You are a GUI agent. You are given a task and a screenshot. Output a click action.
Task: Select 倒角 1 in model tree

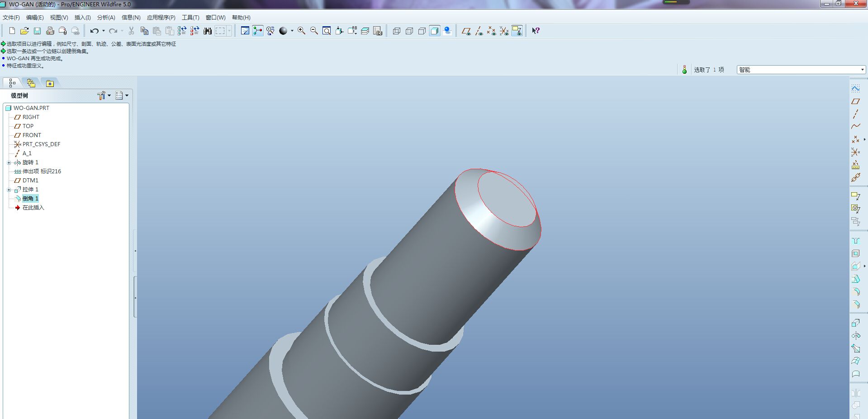(30, 199)
